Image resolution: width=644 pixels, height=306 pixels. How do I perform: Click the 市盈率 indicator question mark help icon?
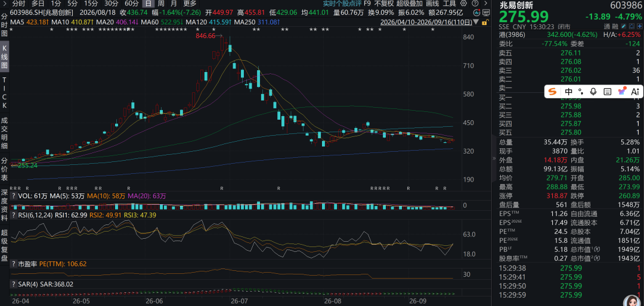click(14, 264)
